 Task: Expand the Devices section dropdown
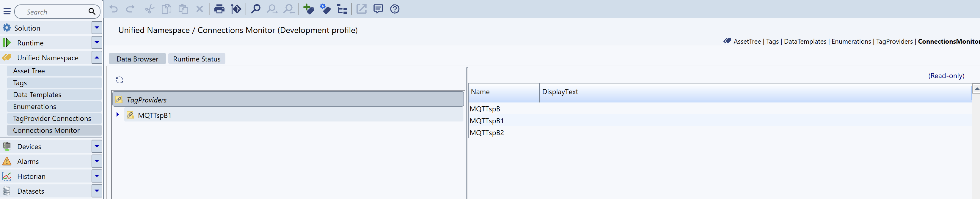click(x=97, y=146)
